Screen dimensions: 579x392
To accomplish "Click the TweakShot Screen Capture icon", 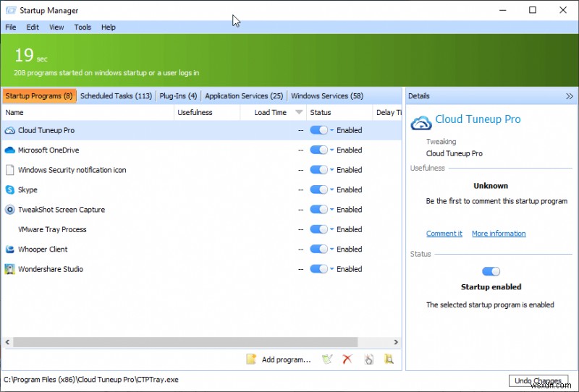I will [x=10, y=210].
